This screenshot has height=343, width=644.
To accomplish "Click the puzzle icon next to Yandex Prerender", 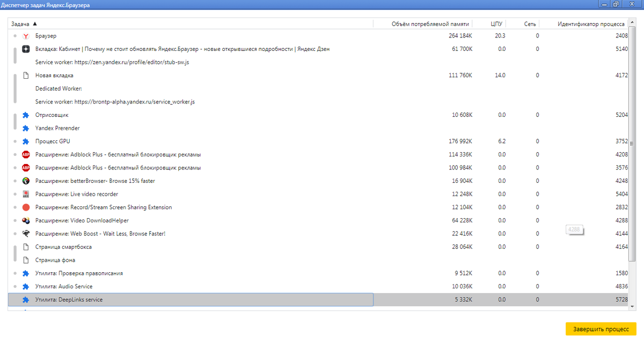I will point(26,128).
